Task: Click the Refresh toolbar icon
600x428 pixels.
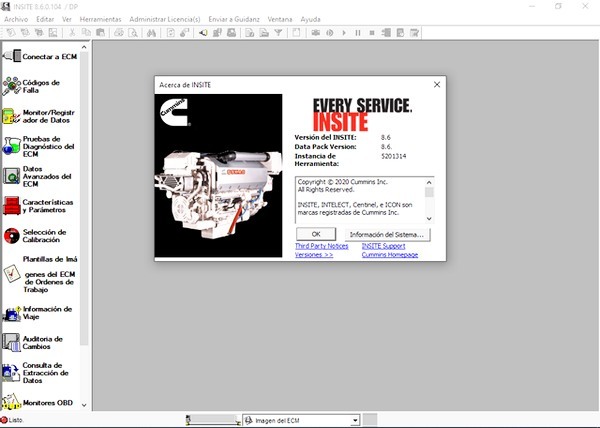Action: 171,33
